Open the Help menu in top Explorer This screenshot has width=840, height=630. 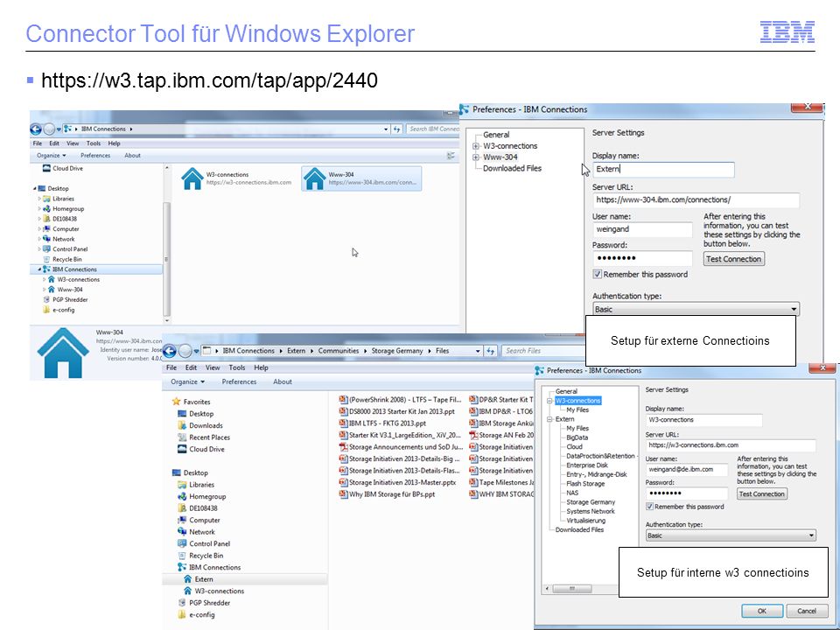(114, 143)
